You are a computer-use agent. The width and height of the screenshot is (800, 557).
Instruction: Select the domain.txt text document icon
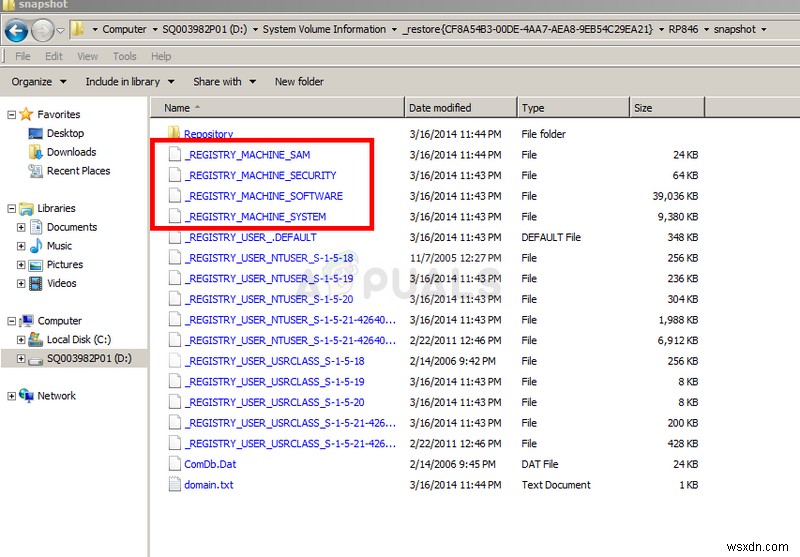click(175, 485)
